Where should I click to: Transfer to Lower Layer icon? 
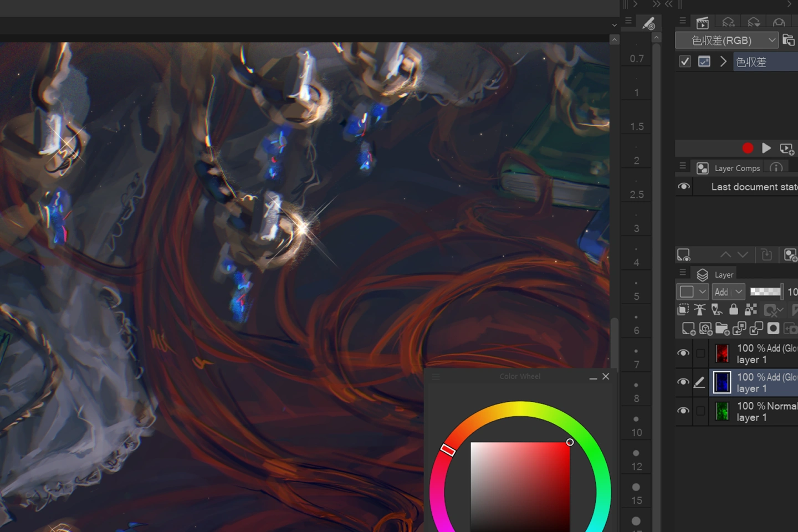tap(739, 329)
